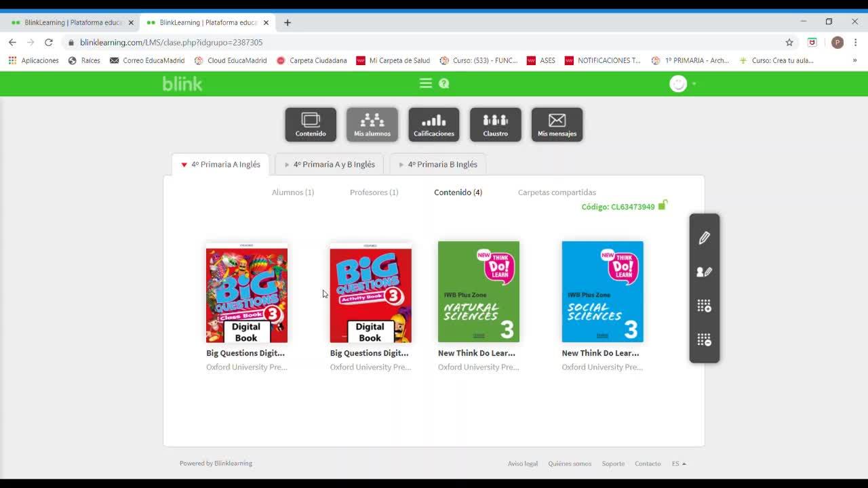Screen dimensions: 868x488
Task: Open Carpetas compartidas
Action: tap(557, 192)
